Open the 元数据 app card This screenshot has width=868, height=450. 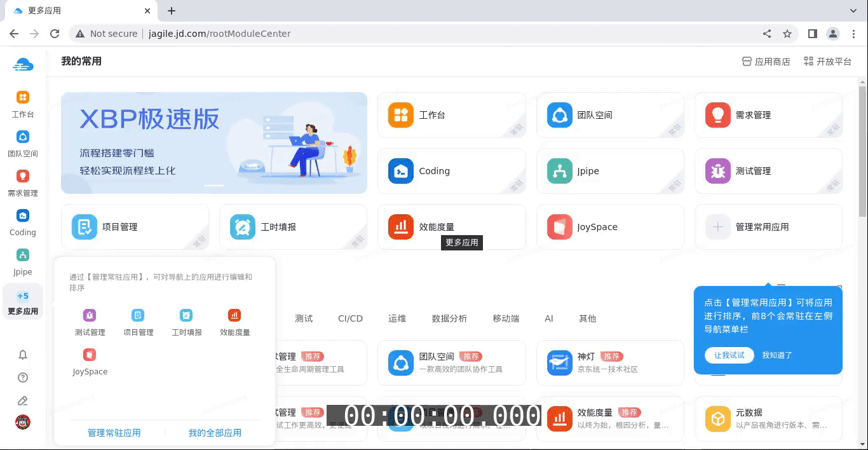coord(768,419)
